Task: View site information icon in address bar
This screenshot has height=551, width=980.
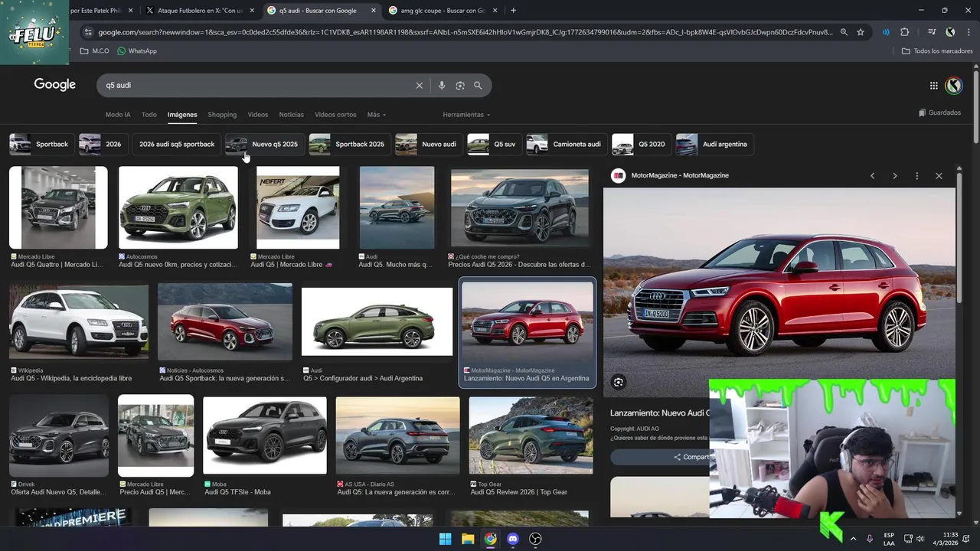Action: [x=88, y=32]
